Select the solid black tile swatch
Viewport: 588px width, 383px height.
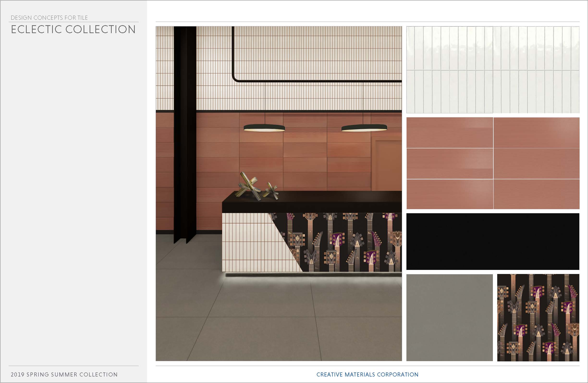click(493, 242)
